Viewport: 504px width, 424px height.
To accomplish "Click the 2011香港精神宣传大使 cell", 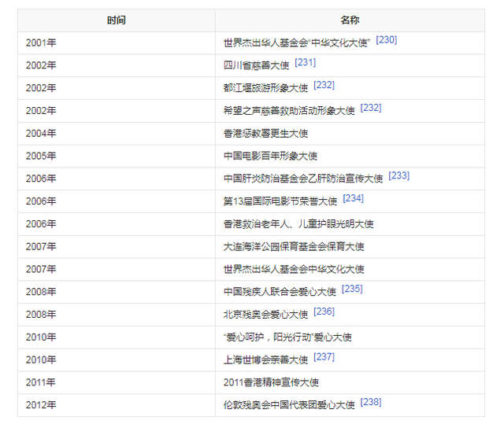I will (271, 382).
